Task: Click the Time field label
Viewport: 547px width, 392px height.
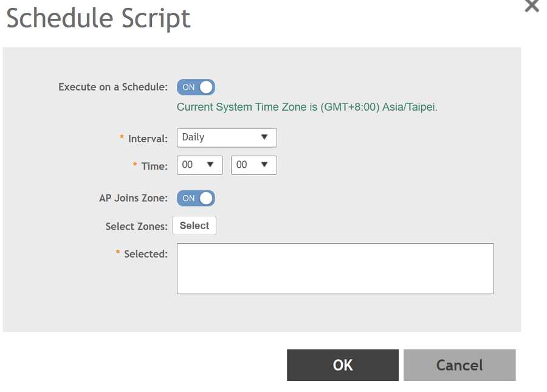Action: coord(154,167)
